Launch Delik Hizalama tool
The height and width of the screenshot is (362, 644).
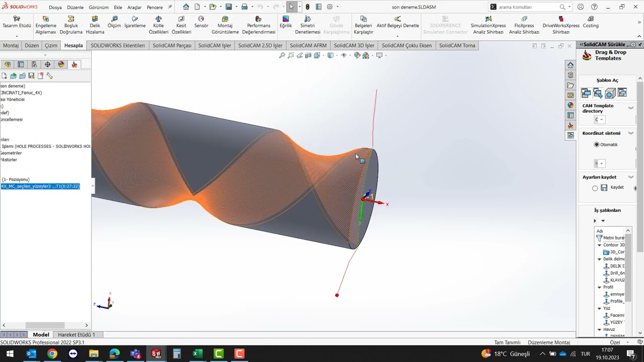95,25
